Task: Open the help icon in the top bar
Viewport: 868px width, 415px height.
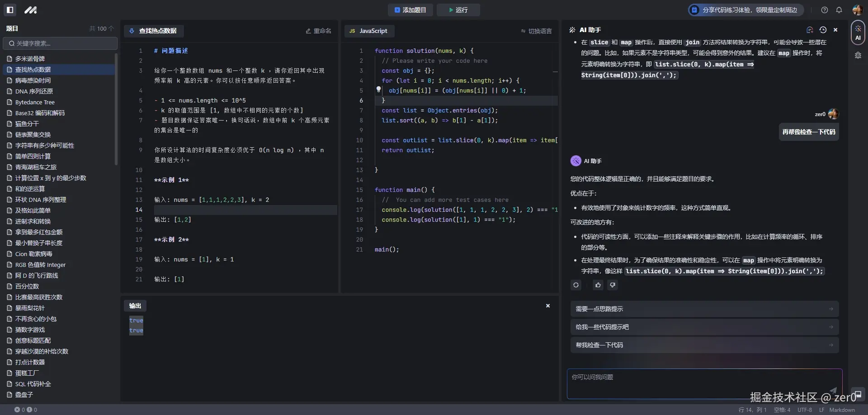Action: coord(824,9)
